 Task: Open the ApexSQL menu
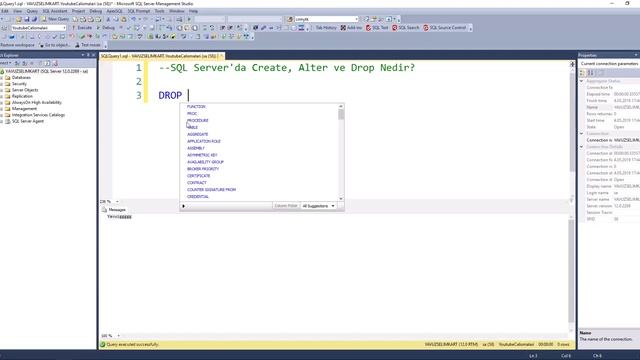tap(114, 11)
